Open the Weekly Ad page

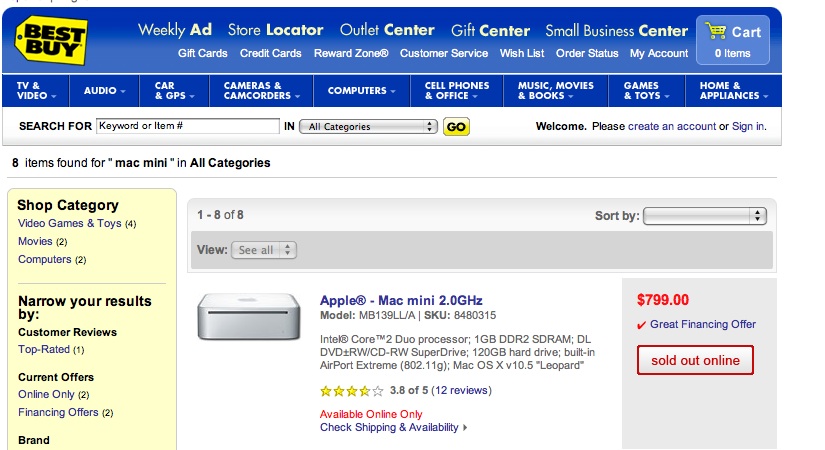click(175, 30)
